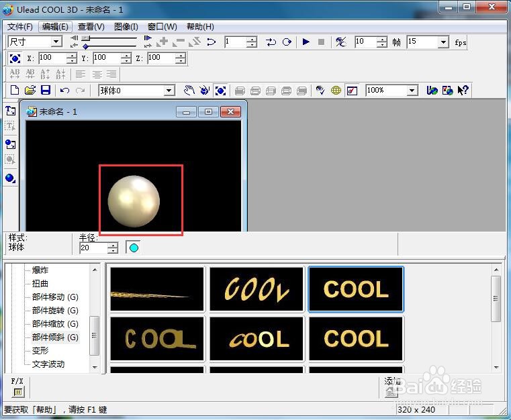
Task: Click the total frames stepper showing 10
Action: tap(381, 42)
